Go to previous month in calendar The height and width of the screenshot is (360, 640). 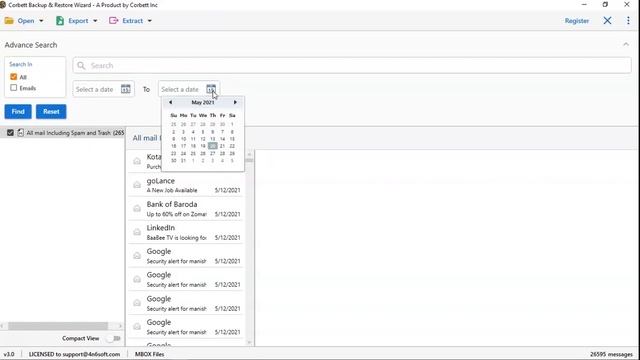[x=170, y=102]
